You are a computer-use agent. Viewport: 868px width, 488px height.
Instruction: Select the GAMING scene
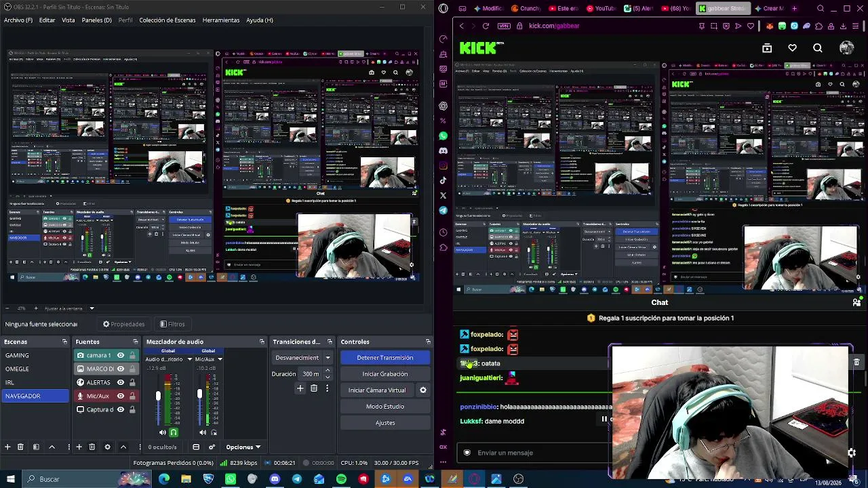pos(35,355)
